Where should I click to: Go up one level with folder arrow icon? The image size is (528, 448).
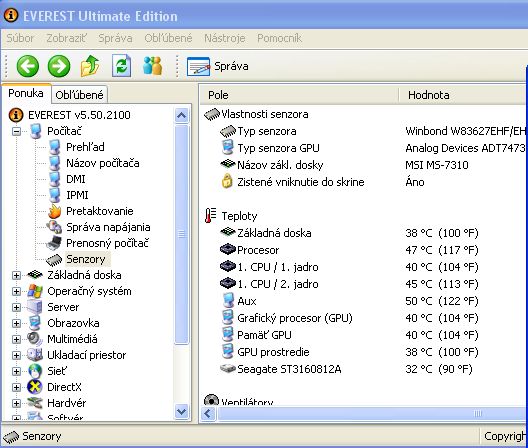coord(90,66)
